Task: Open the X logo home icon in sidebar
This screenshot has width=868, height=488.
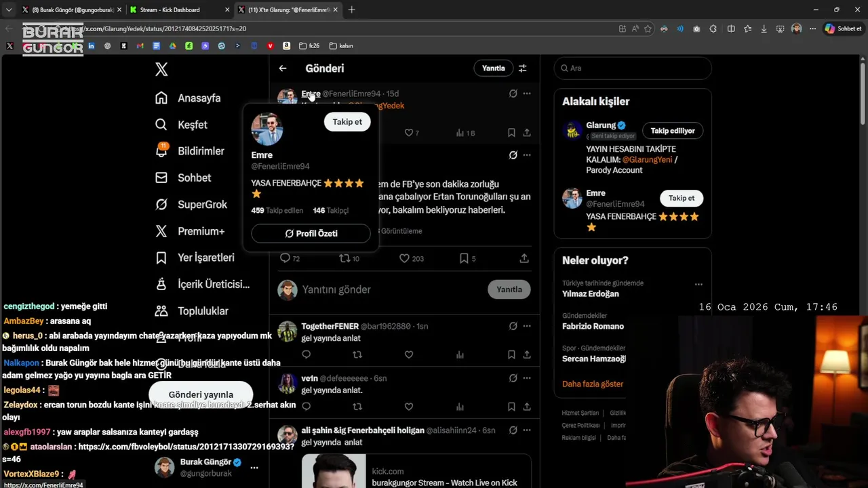Action: pyautogui.click(x=161, y=68)
